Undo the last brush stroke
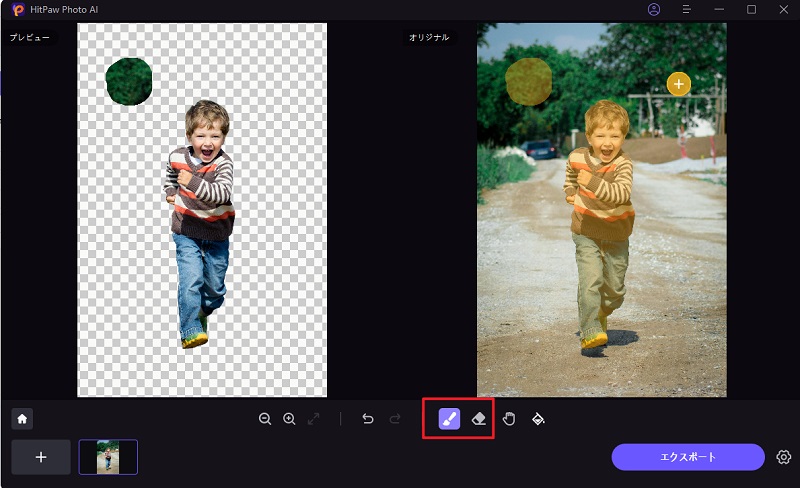 coord(368,419)
